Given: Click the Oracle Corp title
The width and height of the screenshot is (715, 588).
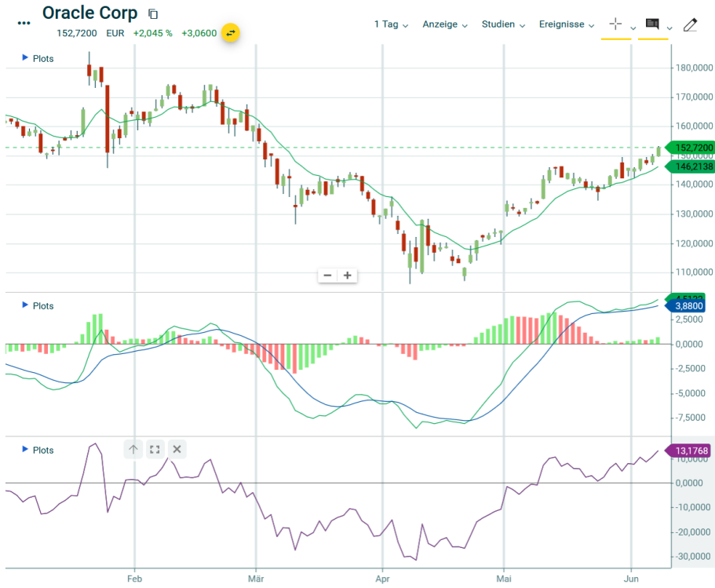Looking at the screenshot, I should point(89,13).
